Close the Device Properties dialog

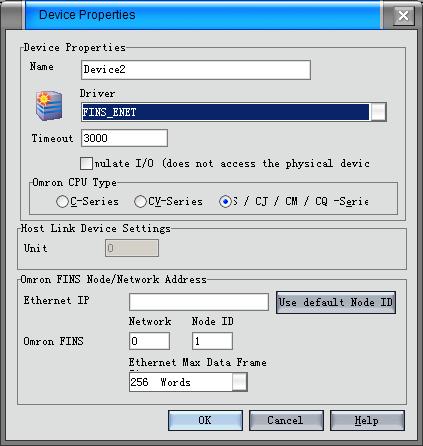pos(403,15)
